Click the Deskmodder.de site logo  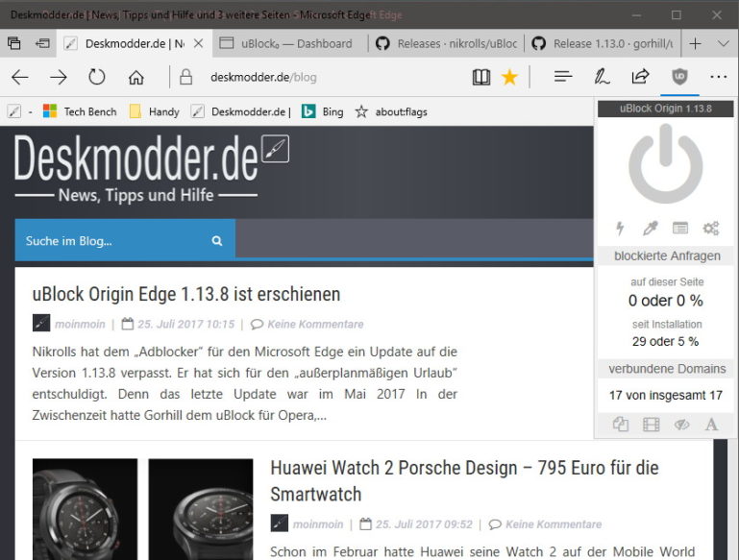point(151,167)
